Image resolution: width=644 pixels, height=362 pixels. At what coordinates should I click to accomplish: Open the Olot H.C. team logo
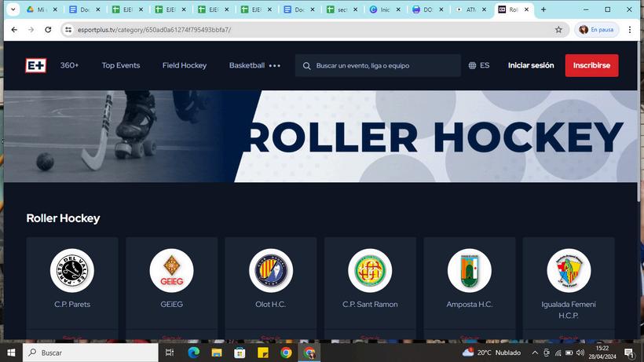pyautogui.click(x=271, y=270)
